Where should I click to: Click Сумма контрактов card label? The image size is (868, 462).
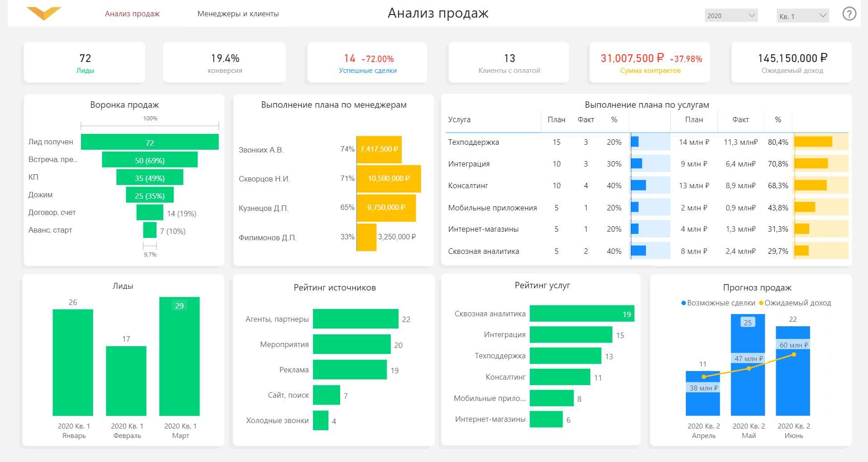click(x=650, y=71)
